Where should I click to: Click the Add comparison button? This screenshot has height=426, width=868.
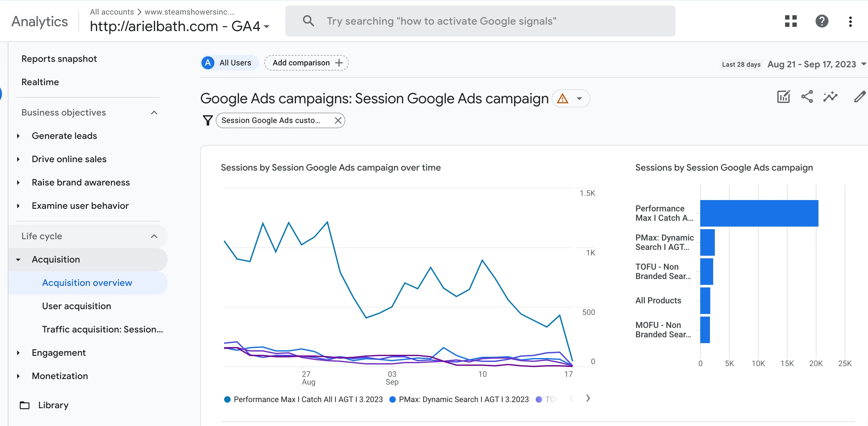click(x=306, y=63)
